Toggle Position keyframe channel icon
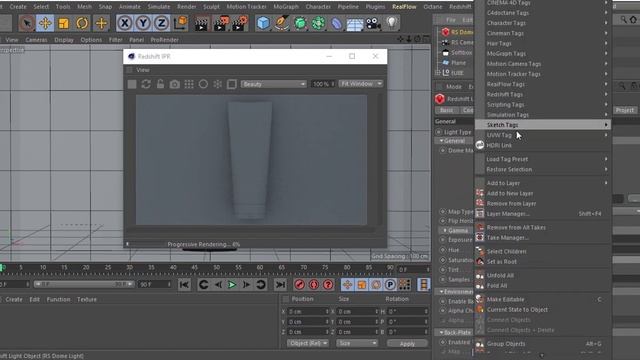Viewport: 640px width, 360px height. tap(347, 285)
